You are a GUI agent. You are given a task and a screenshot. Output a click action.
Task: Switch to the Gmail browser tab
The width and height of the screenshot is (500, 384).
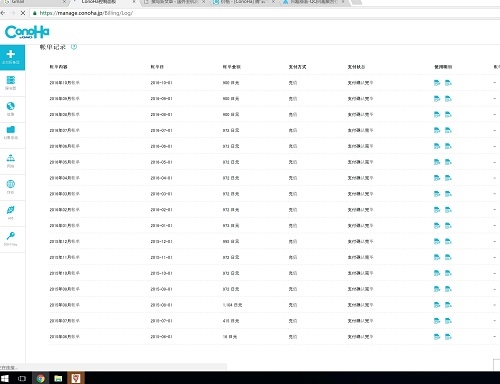click(x=33, y=2)
